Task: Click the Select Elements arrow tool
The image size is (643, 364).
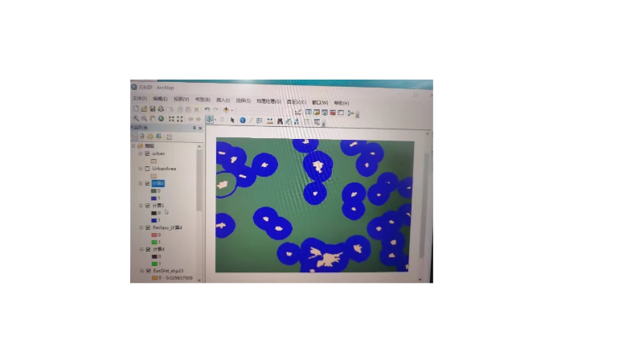Action: 232,121
